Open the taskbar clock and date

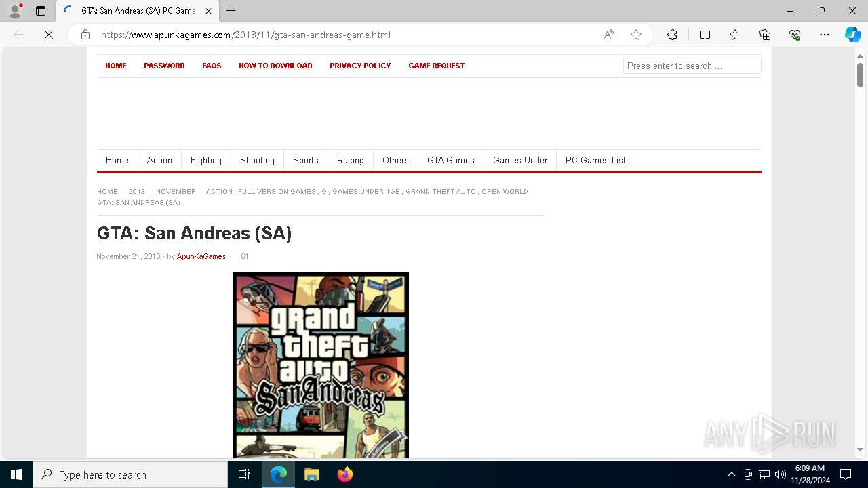810,474
